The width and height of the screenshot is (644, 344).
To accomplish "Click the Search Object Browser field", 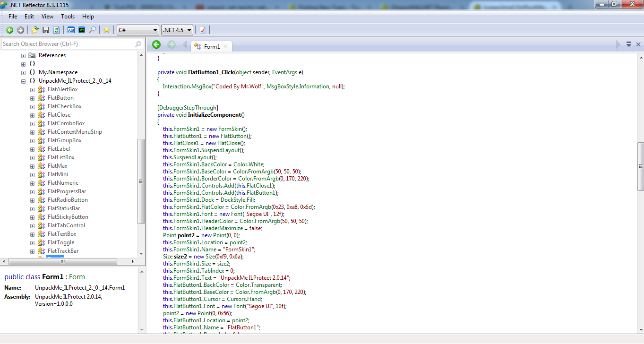I will pyautogui.click(x=68, y=44).
